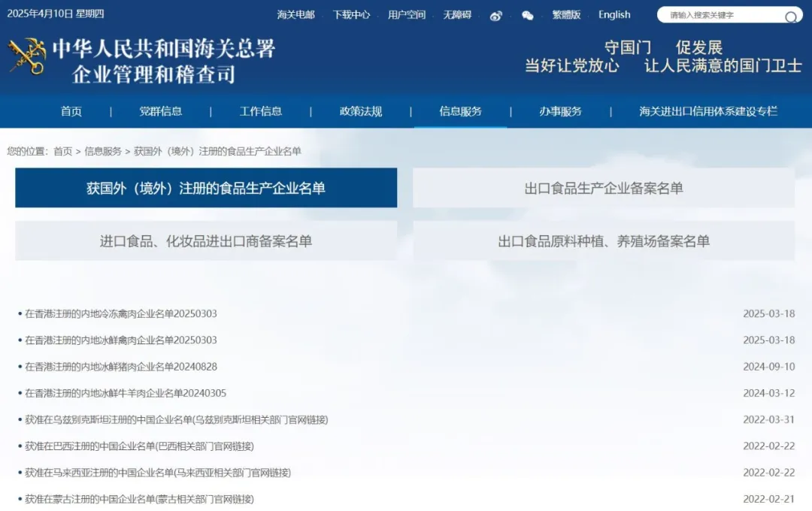Click the WeChat icon in top bar

tap(528, 16)
